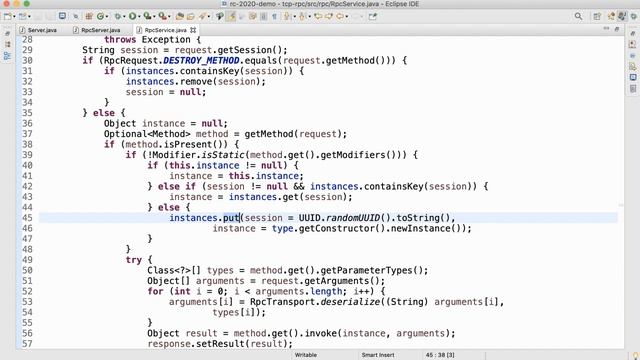Click the New Java Class icon
The image size is (640, 360).
(x=100, y=16)
